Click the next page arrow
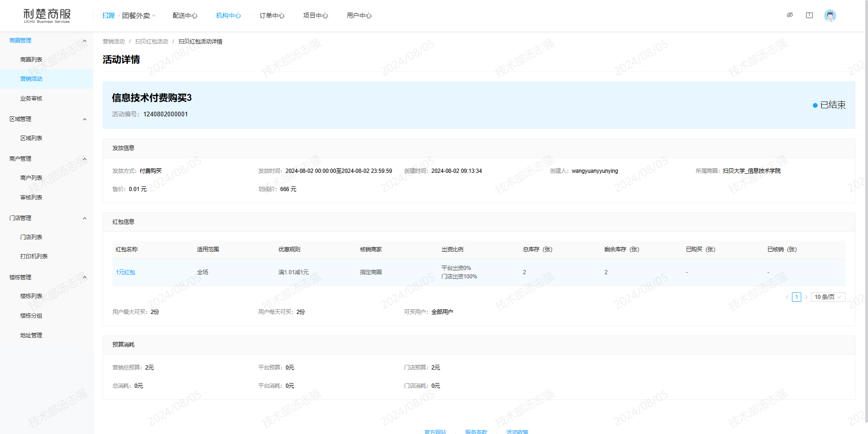 (805, 297)
